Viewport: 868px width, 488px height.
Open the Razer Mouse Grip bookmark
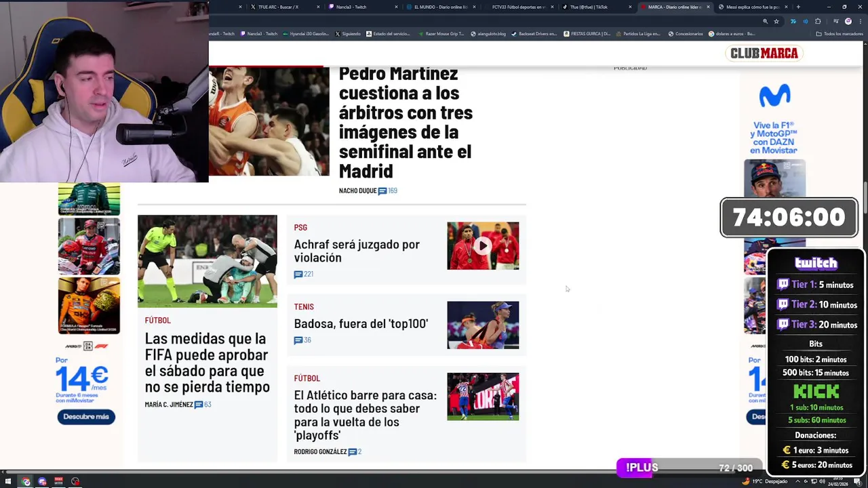(x=441, y=34)
